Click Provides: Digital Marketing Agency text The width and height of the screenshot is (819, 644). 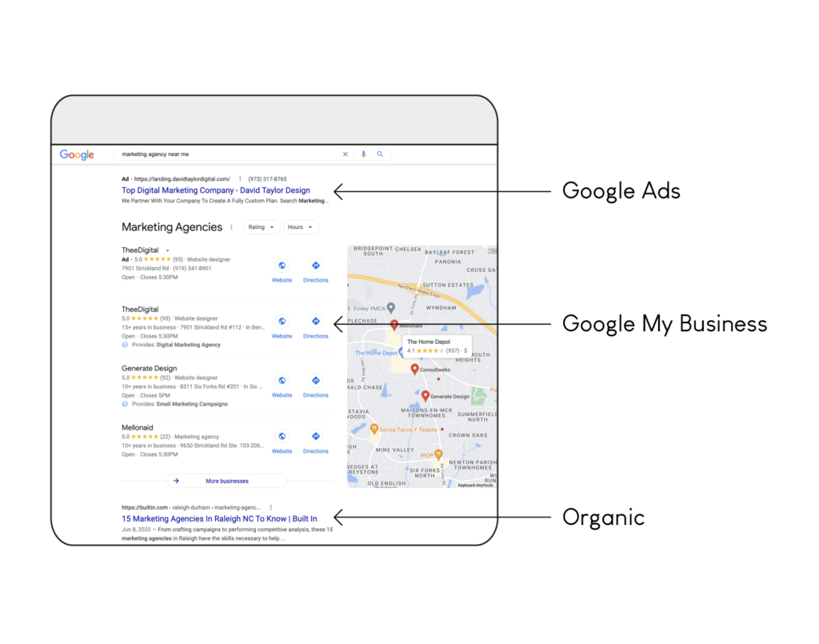[x=176, y=345]
